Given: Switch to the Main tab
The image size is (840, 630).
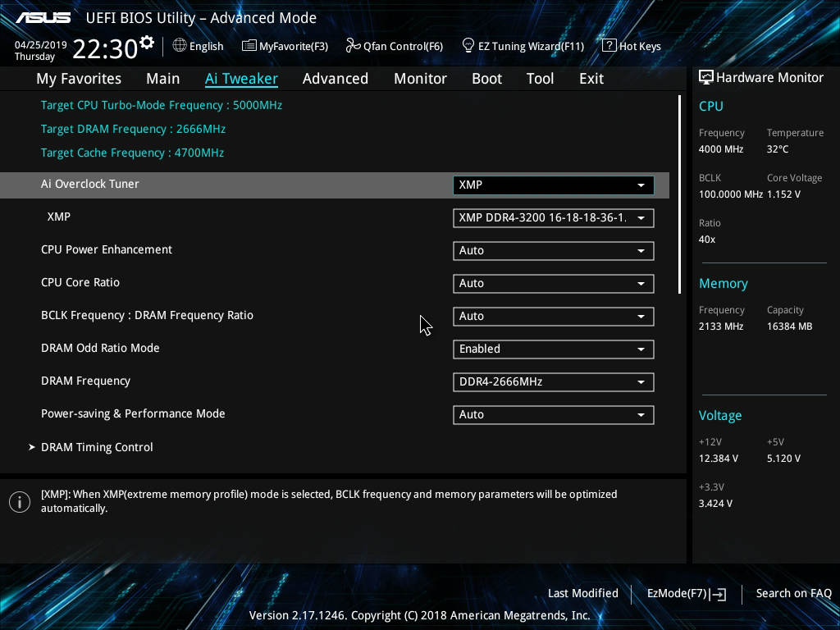Looking at the screenshot, I should pos(163,79).
